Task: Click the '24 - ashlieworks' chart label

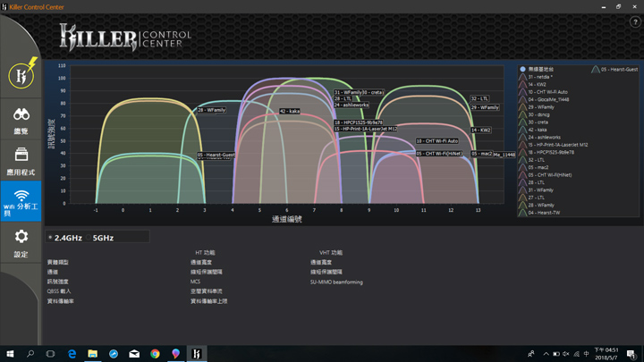Action: (352, 105)
